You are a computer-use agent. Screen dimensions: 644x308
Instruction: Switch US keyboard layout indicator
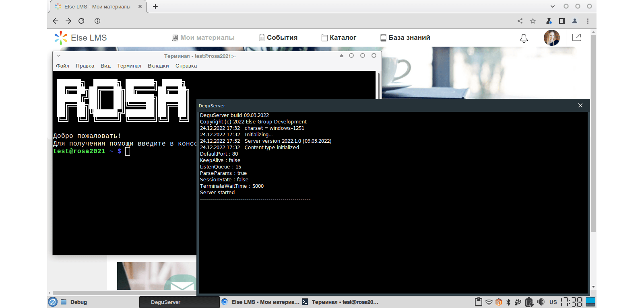pyautogui.click(x=553, y=302)
